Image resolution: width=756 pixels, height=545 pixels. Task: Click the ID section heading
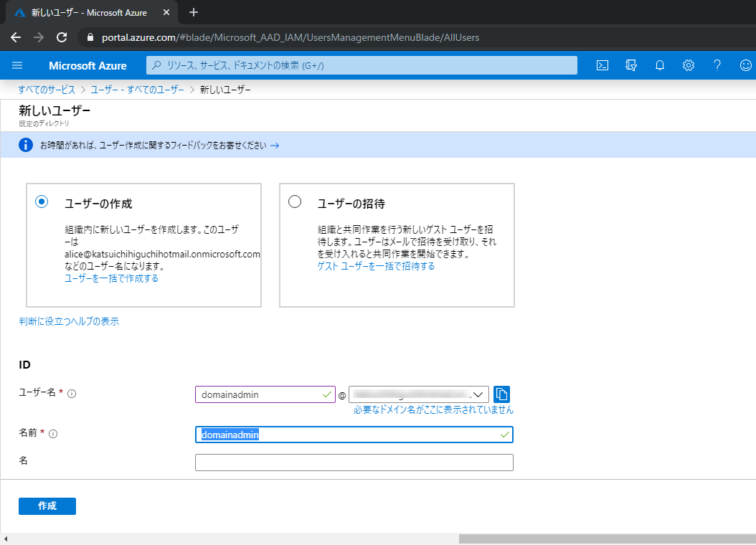pyautogui.click(x=24, y=365)
